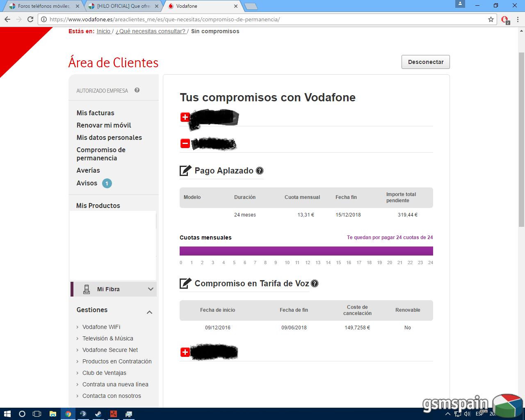
Task: Open the monitor app icon on taskbar
Action: click(x=129, y=414)
